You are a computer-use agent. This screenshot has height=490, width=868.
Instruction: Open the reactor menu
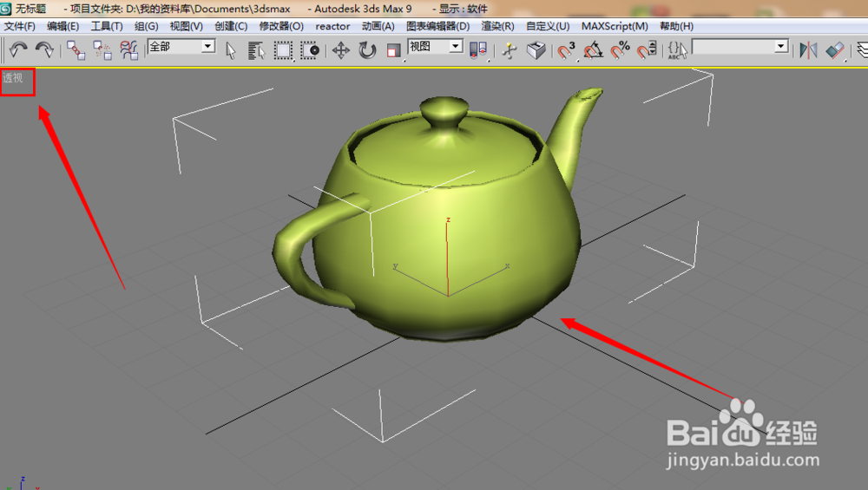pyautogui.click(x=332, y=26)
